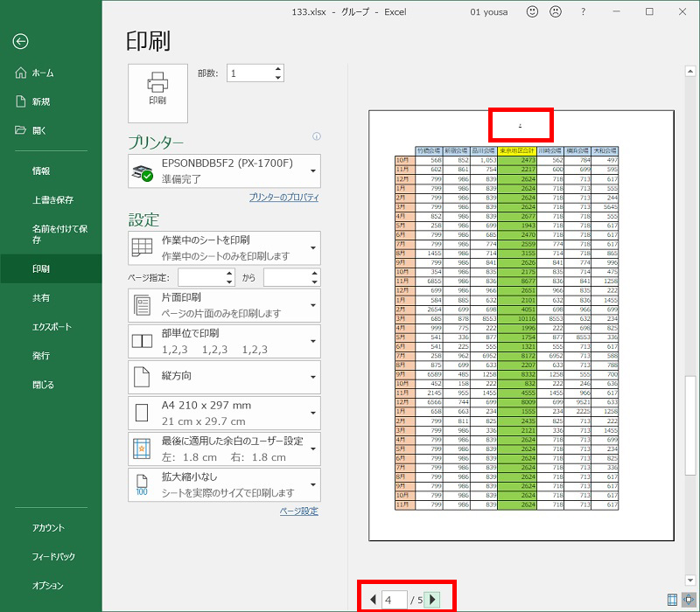This screenshot has width=700, height=612.
Task: Toggle the zoom to page icon
Action: click(x=689, y=600)
